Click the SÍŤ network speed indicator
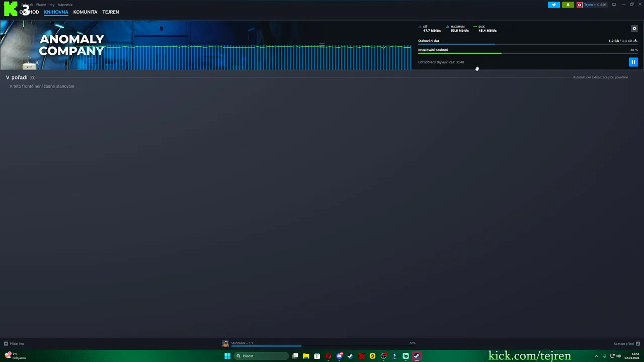 [x=429, y=29]
